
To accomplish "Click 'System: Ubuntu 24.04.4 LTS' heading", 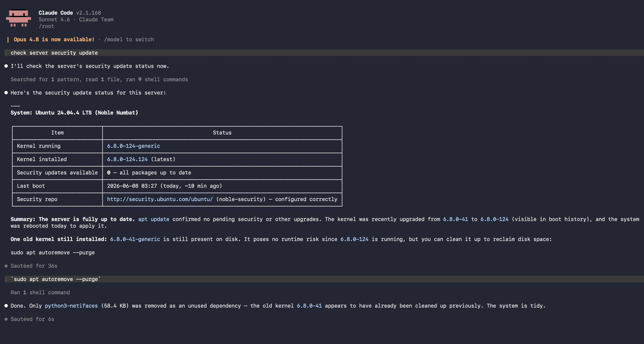I will (x=74, y=113).
